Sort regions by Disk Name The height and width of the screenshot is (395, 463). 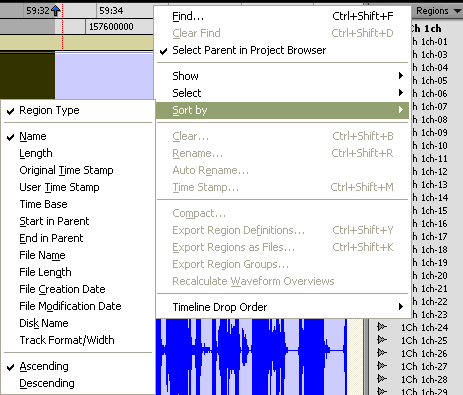click(78, 323)
